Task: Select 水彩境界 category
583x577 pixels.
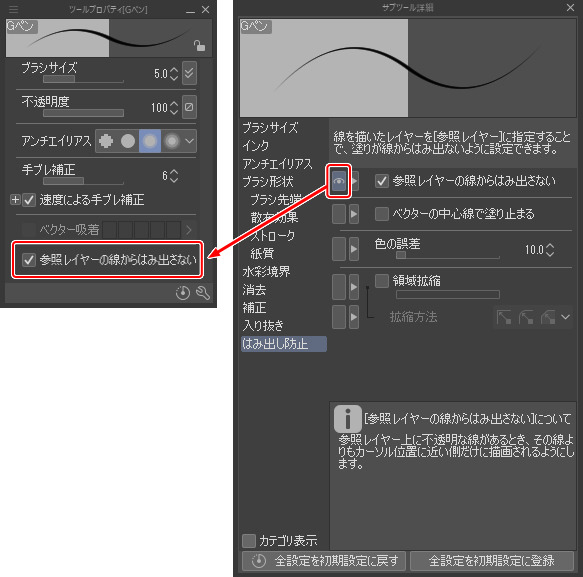Action: [x=266, y=272]
